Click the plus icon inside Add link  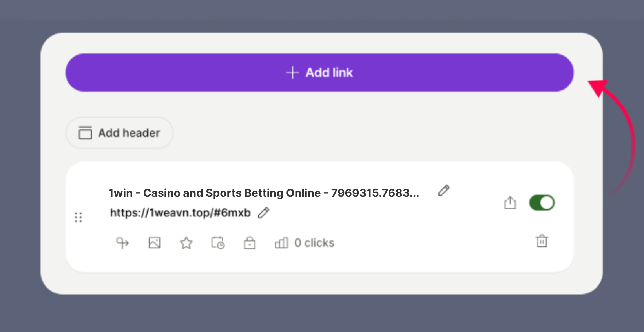(292, 73)
